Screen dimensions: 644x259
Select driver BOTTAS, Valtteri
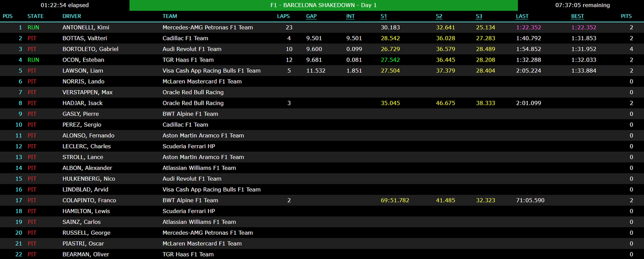coord(85,38)
